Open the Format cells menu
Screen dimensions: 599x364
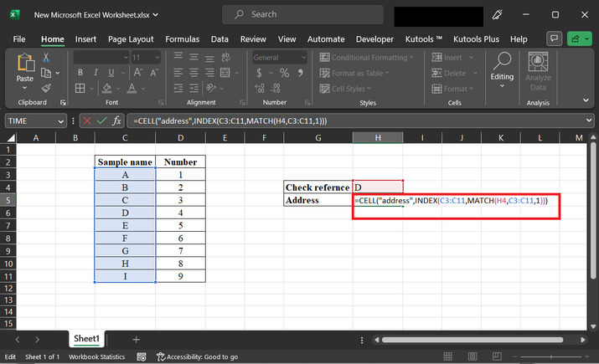click(452, 89)
